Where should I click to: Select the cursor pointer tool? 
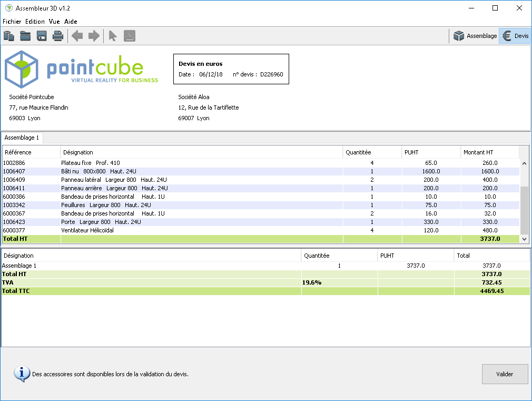click(x=113, y=36)
